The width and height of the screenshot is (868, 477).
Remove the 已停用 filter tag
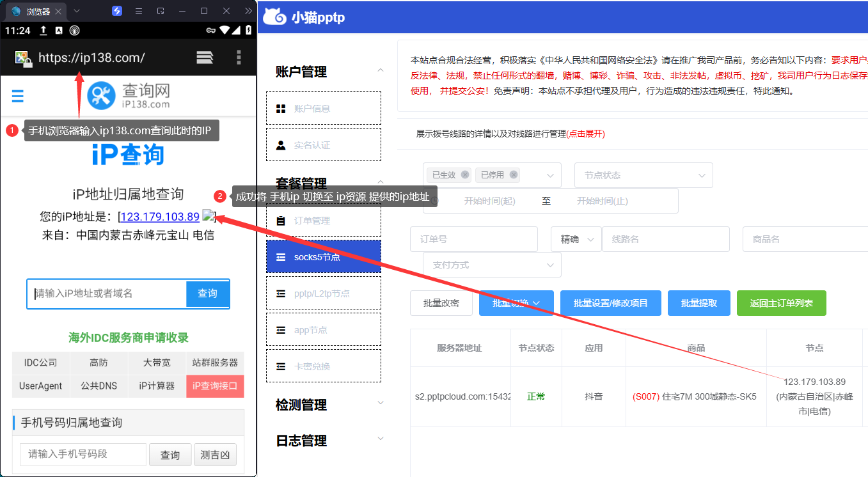[513, 175]
